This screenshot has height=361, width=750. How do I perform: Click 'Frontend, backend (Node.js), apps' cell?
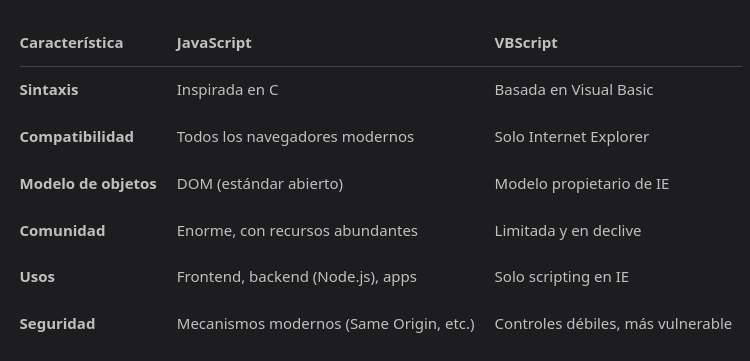pyautogui.click(x=297, y=277)
